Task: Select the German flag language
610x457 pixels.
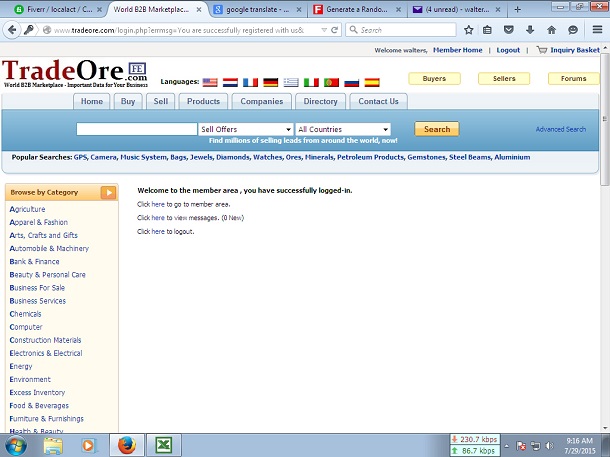Action: (271, 82)
